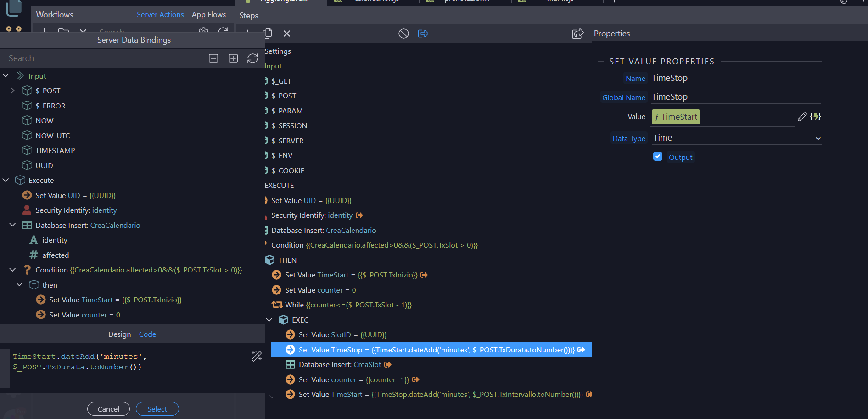
Task: Select UUID in the data bindings tree
Action: click(44, 165)
